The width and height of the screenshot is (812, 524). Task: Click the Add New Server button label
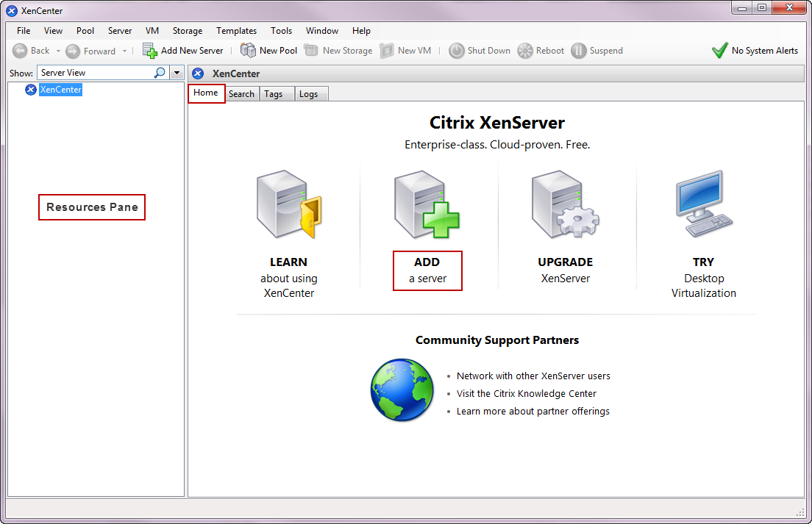(x=192, y=51)
